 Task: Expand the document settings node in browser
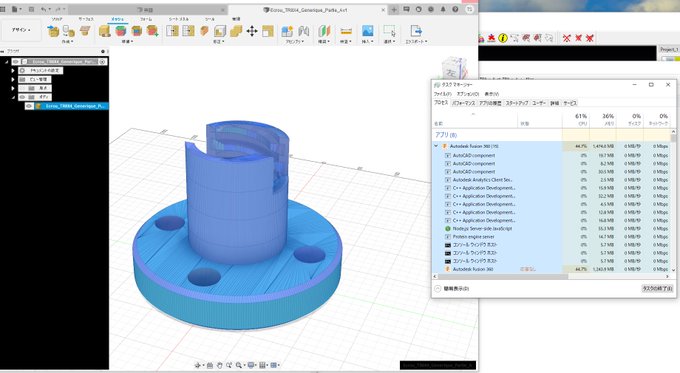coord(13,70)
